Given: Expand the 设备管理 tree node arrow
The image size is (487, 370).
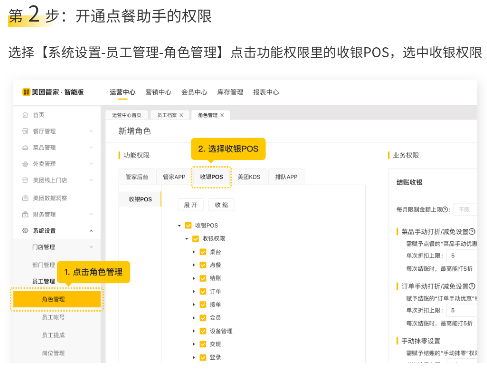Looking at the screenshot, I should point(194,331).
